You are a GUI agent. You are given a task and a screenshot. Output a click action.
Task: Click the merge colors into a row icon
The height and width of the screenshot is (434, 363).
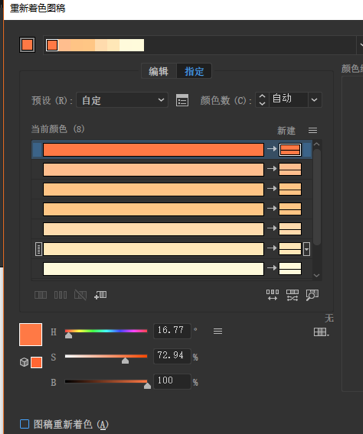pyautogui.click(x=40, y=295)
